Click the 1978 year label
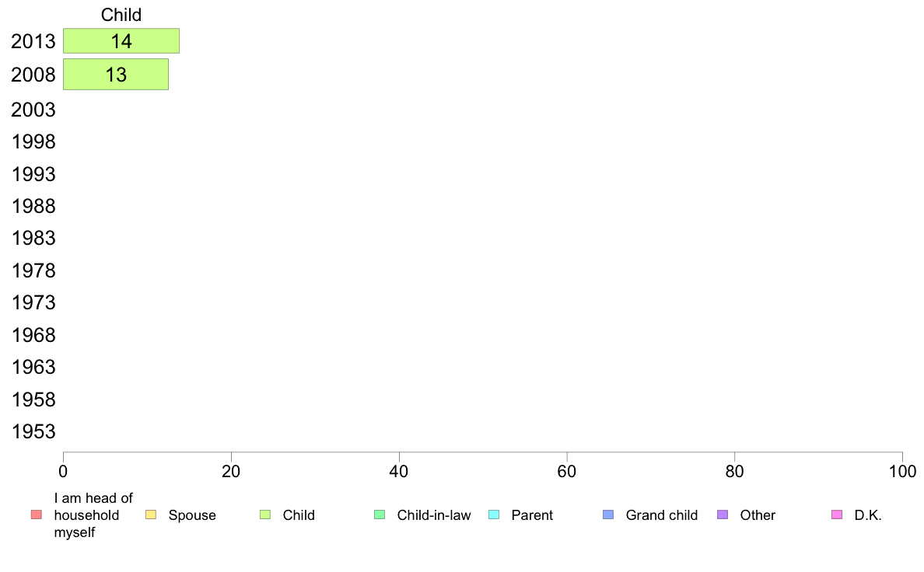The height and width of the screenshot is (572, 924). pos(33,271)
